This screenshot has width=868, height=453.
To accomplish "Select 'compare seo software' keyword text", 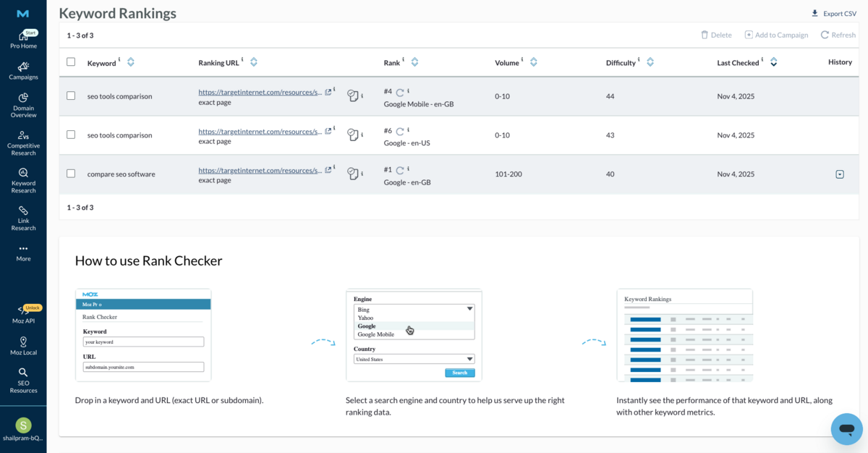I will (121, 174).
